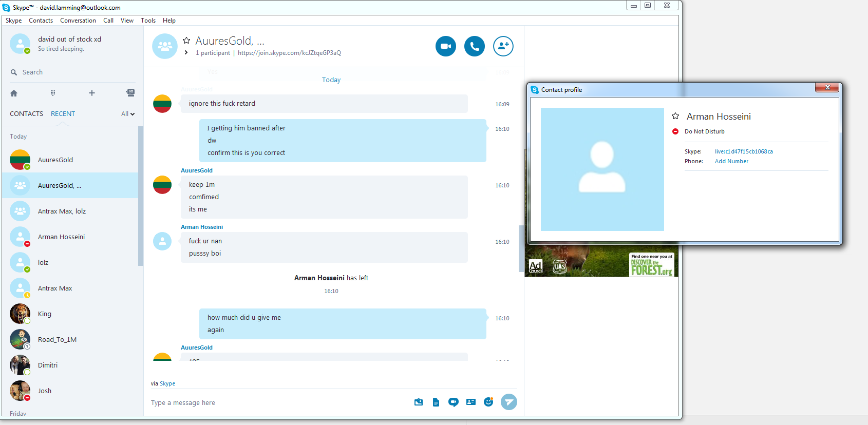Screen dimensions: 868x425
Task: Select the Road_To_1M contact
Action: [70, 339]
